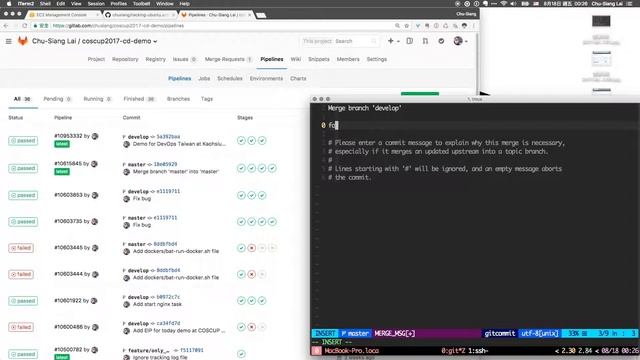Image resolution: width=640 pixels, height=360 pixels.
Task: Click 'Merge branch develop' line in terminal
Action: pos(364,108)
